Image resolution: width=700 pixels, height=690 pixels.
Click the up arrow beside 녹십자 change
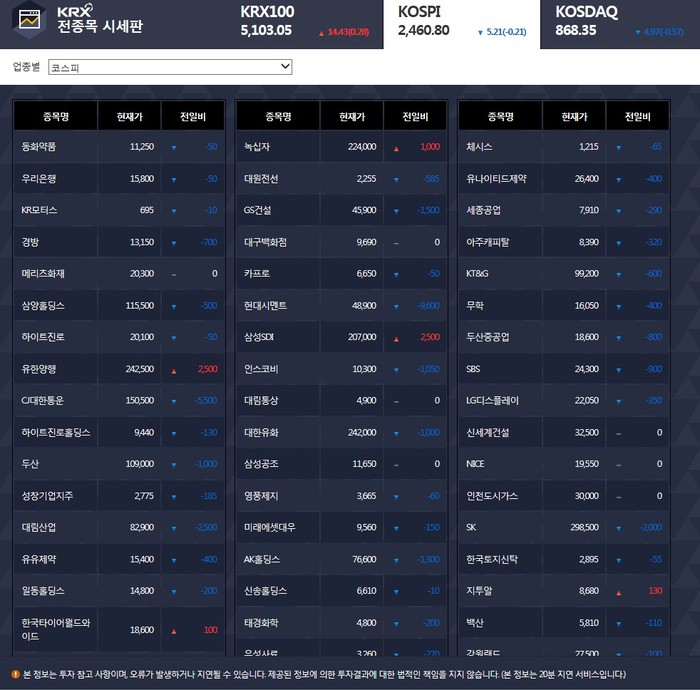pos(396,149)
